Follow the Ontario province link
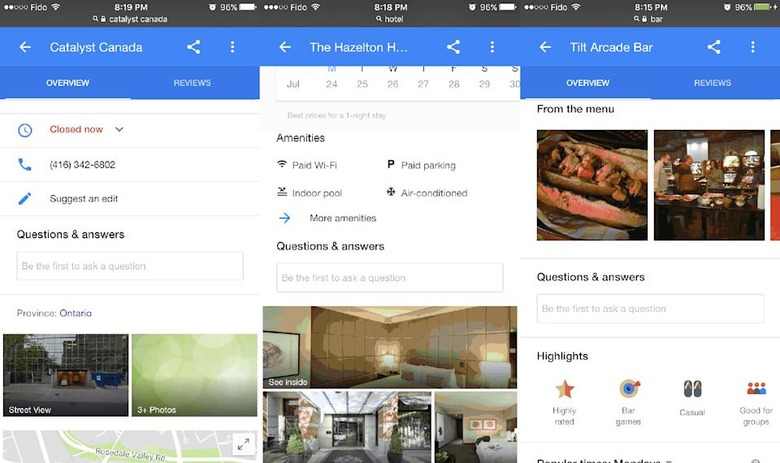Screen dimensions: 780x463 click(x=76, y=313)
